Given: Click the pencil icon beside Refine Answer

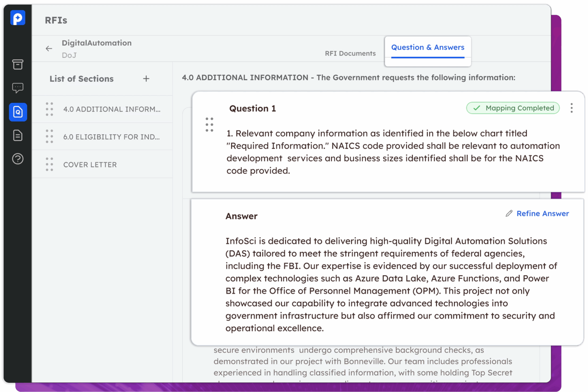Looking at the screenshot, I should [509, 213].
